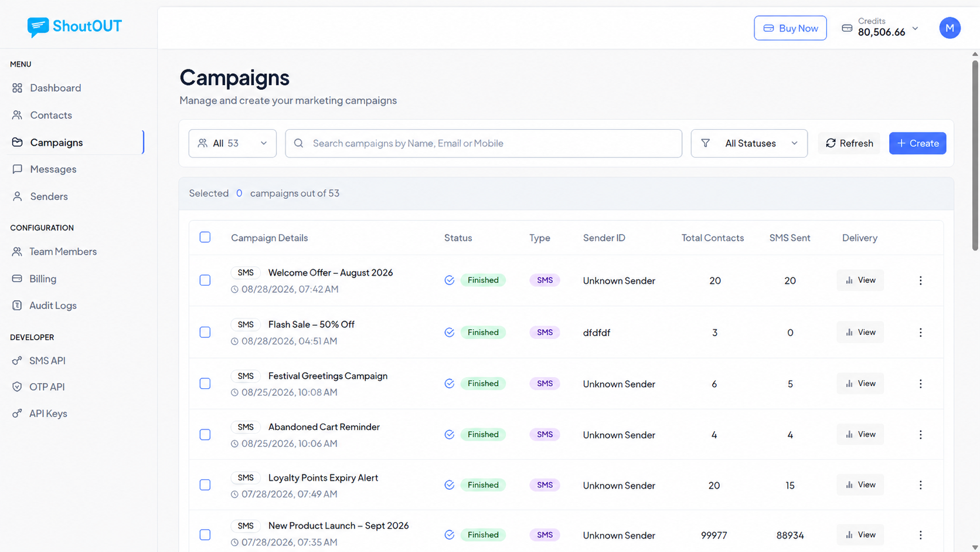The width and height of the screenshot is (980, 552).
Task: Open three-dot menu for Flash Sale row
Action: 920,333
